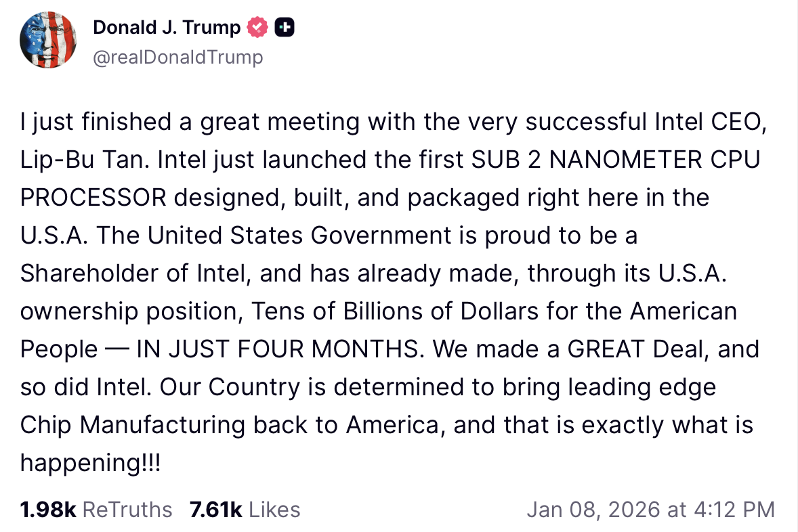
Task: View the 7.61k Likes list
Action: (245, 509)
